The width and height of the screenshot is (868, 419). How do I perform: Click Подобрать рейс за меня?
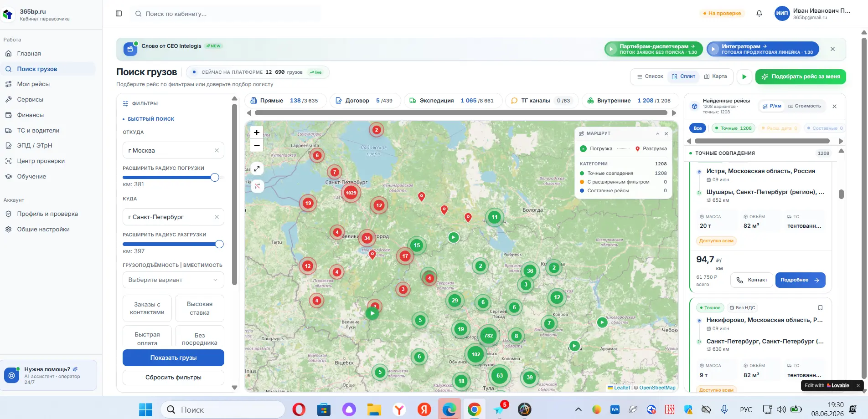(x=801, y=77)
